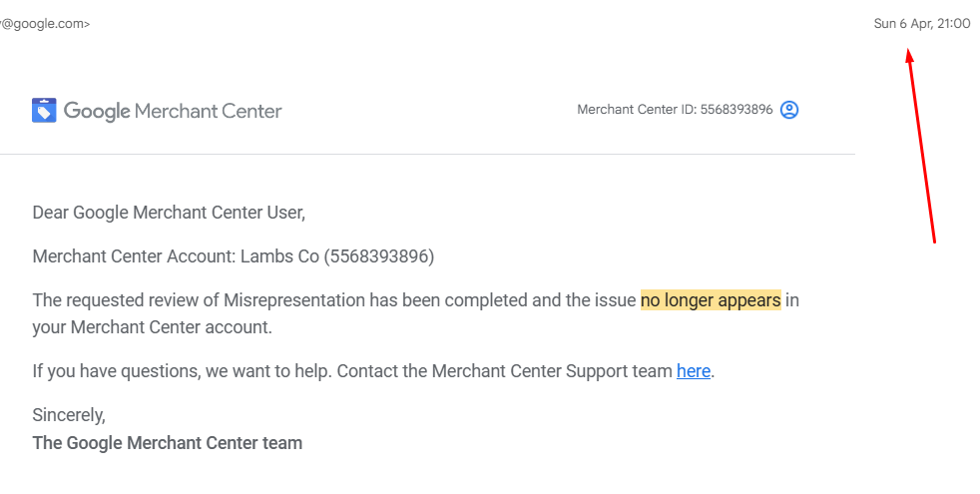The image size is (980, 494).
Task: Click the header Merchant Center ID number
Action: (735, 110)
